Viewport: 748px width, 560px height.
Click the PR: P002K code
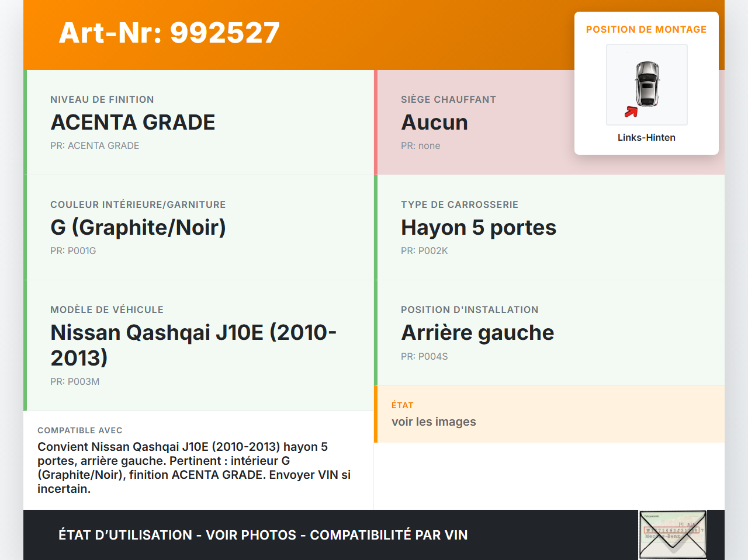424,251
